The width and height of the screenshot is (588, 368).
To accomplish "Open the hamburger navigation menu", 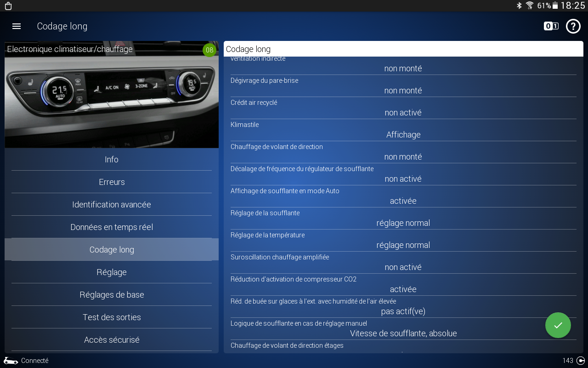I will pos(17,26).
